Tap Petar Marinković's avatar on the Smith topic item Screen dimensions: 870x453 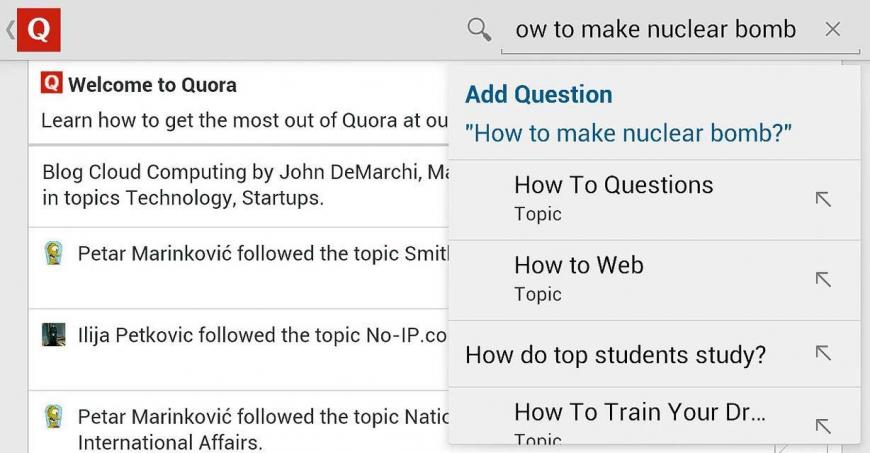(53, 253)
